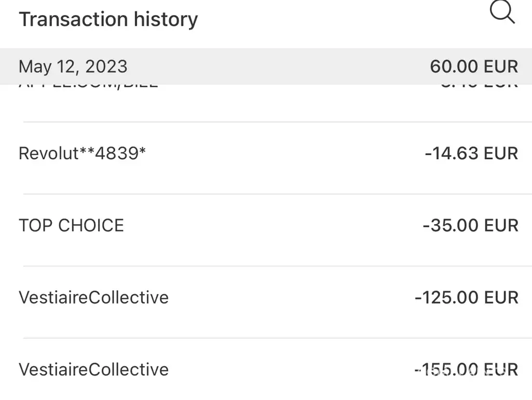Tap the -155.00 EUR amount

(466, 370)
